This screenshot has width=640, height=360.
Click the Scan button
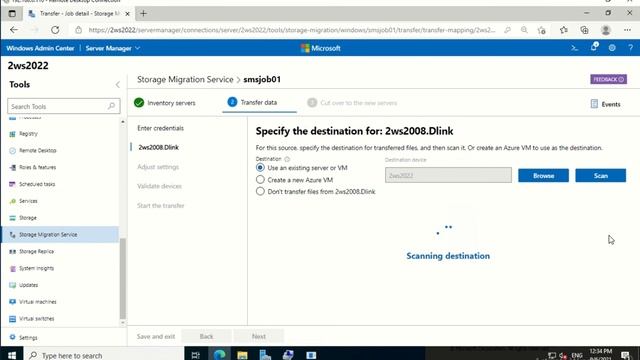click(600, 176)
